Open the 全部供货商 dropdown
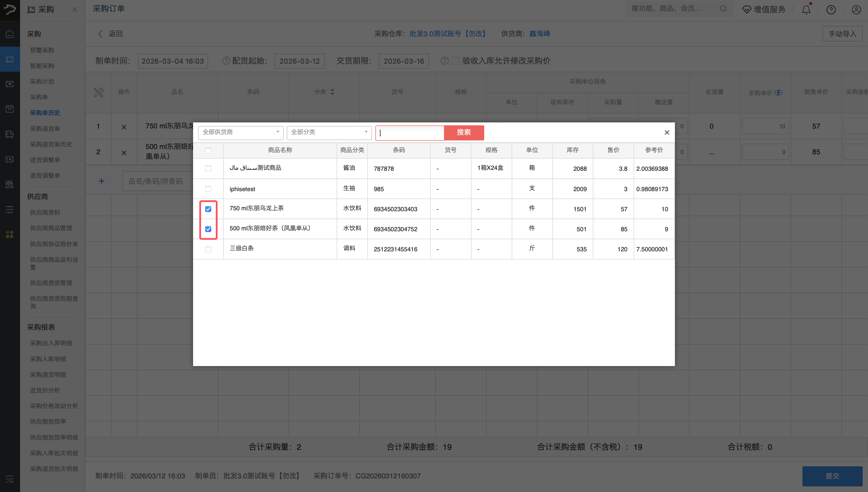This screenshot has width=868, height=492. pyautogui.click(x=240, y=132)
